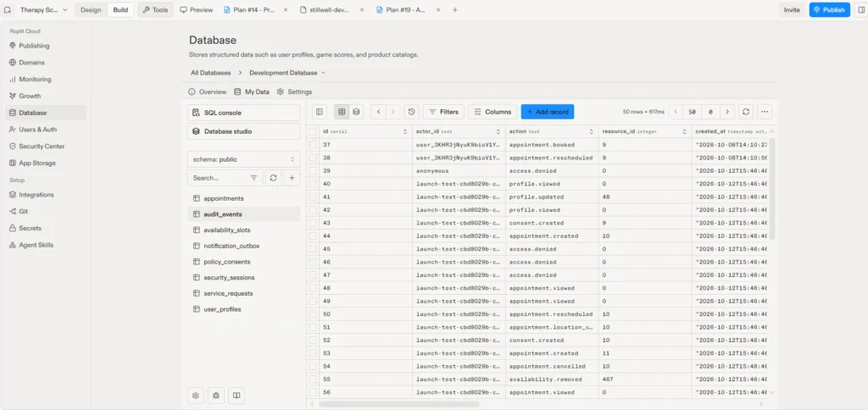Open the three-dot more options menu

pos(765,112)
